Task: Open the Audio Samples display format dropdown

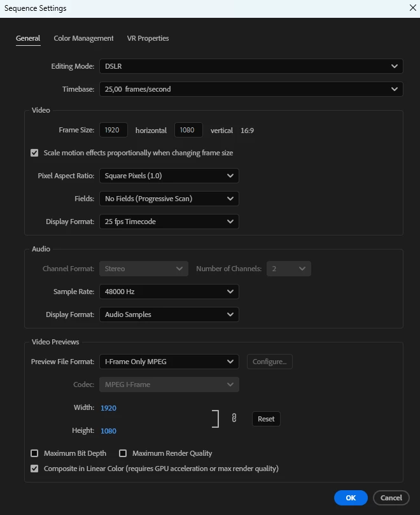Action: pyautogui.click(x=169, y=314)
